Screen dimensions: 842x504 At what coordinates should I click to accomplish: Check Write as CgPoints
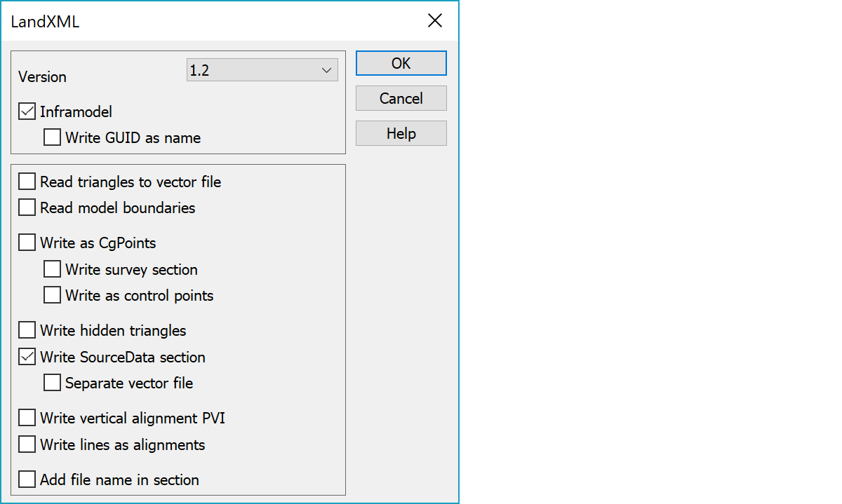[27, 243]
